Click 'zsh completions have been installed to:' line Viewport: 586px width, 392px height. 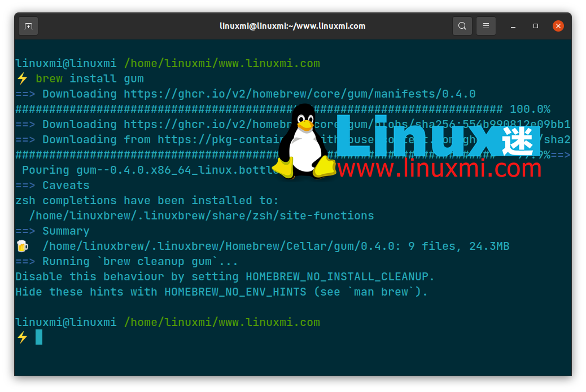pyautogui.click(x=147, y=201)
